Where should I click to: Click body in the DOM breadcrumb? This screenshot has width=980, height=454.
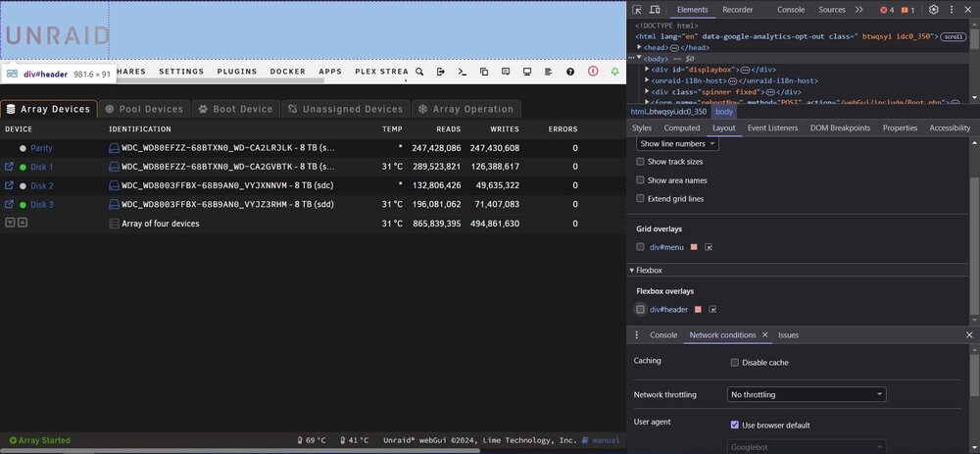pos(724,112)
